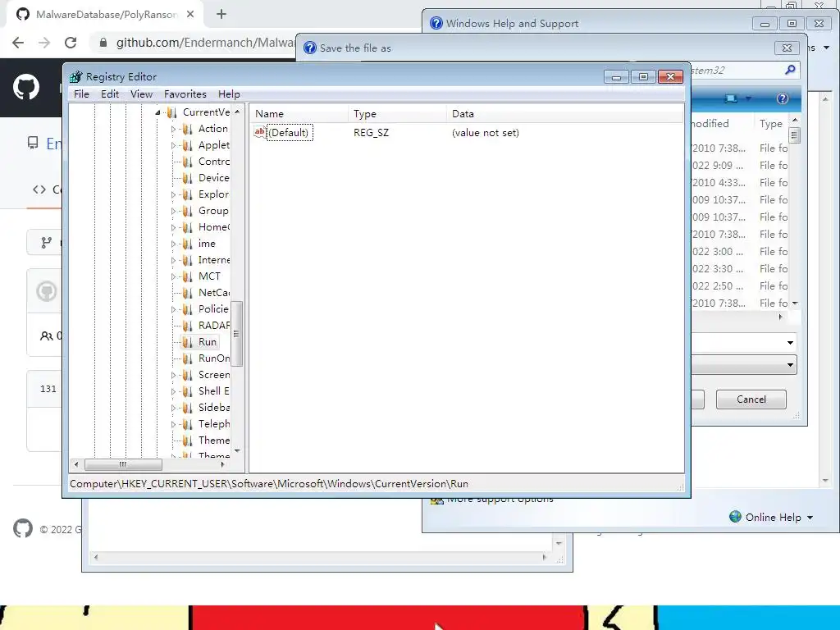Open the File menu in Registry Editor
Viewport: 840px width, 630px height.
81,94
